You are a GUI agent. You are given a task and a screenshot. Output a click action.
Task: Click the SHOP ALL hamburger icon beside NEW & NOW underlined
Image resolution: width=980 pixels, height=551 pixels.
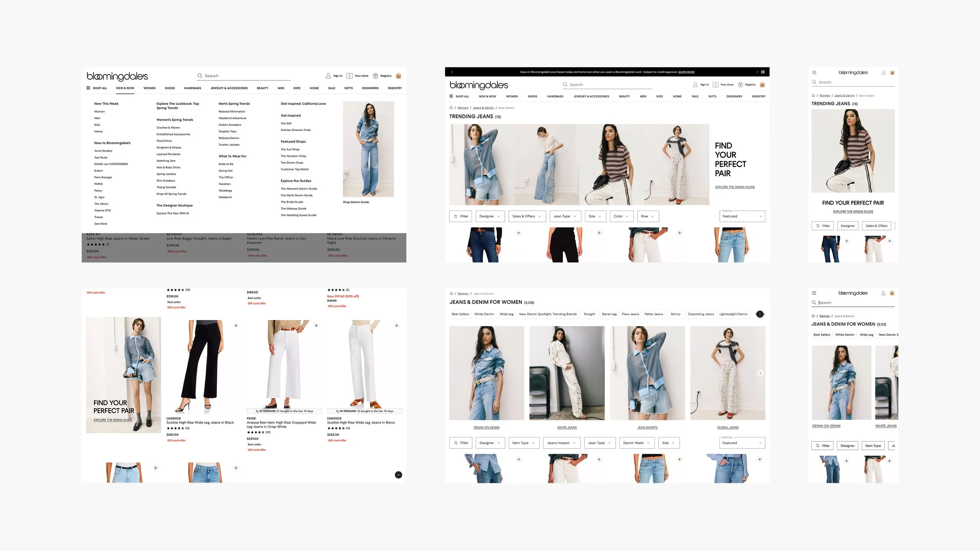click(x=88, y=88)
